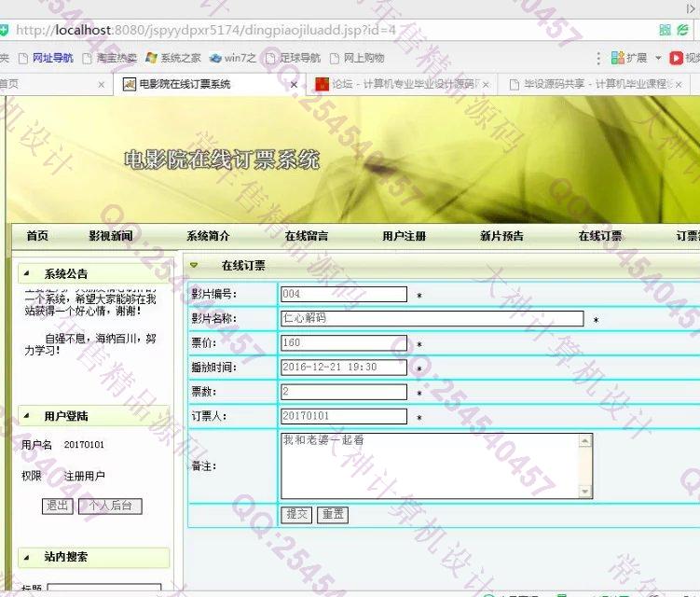
Task: Open the 个人后台 personal backend
Action: coord(110,506)
